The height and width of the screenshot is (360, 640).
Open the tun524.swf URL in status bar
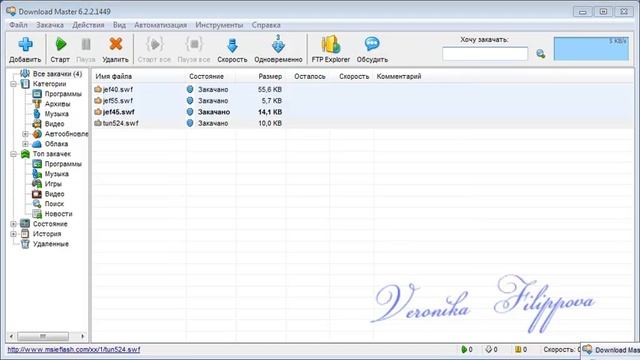(74, 350)
